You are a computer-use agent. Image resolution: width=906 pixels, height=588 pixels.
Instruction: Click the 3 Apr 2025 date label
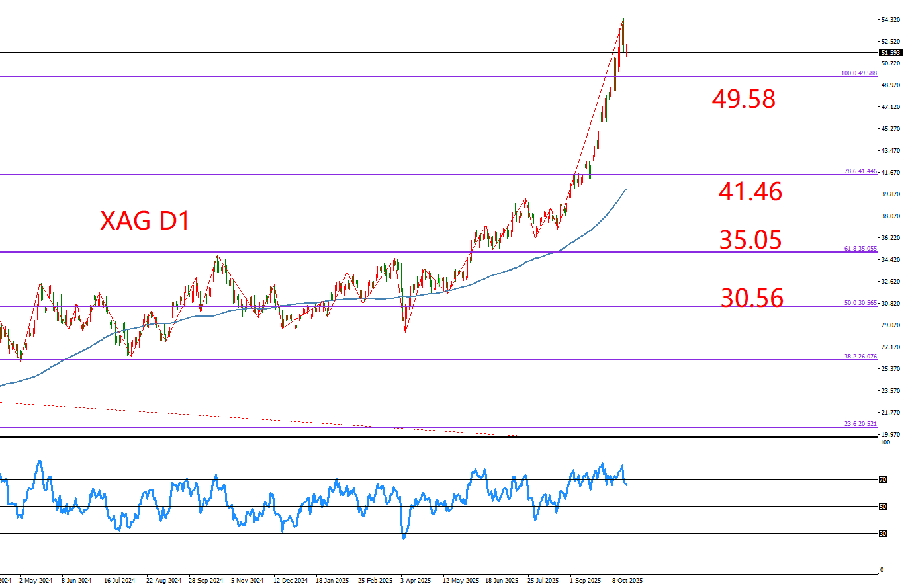coord(414,580)
